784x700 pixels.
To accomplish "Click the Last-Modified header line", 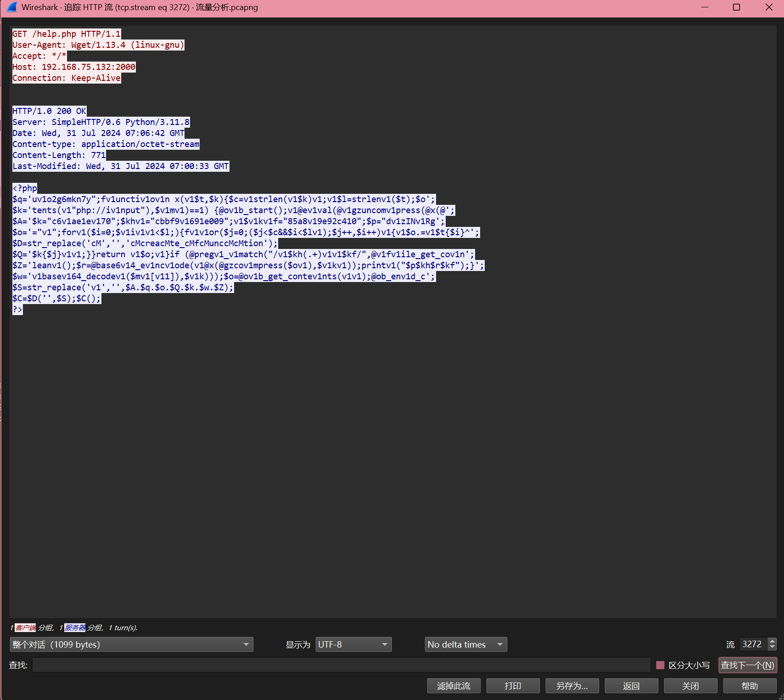I will click(121, 166).
